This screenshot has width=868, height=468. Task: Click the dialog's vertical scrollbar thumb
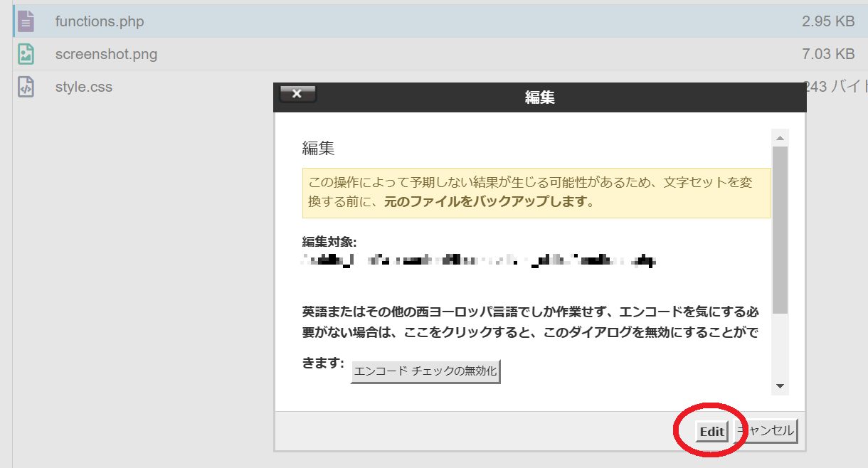click(780, 228)
